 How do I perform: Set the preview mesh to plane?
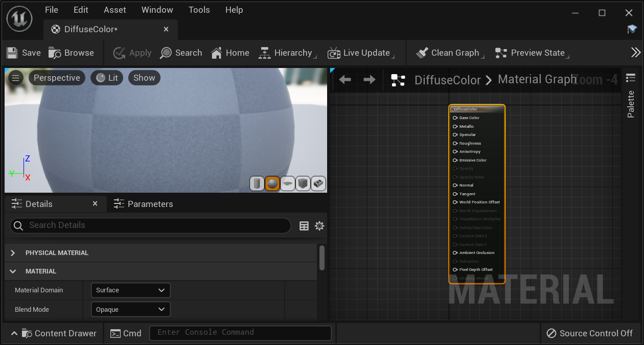pos(288,183)
